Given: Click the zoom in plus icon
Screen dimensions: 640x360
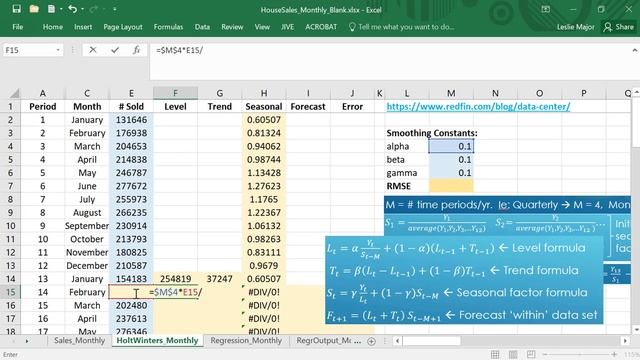Looking at the screenshot, I should tap(614, 354).
